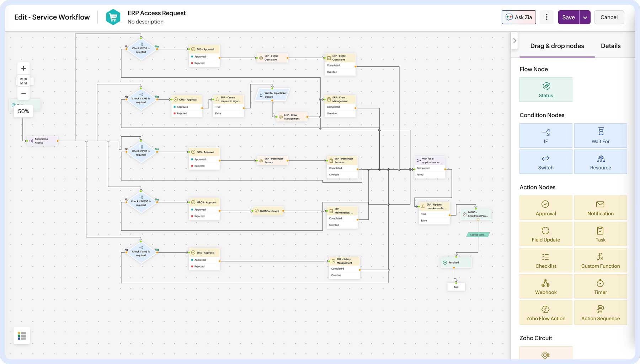Select the Task action node

pos(601,234)
